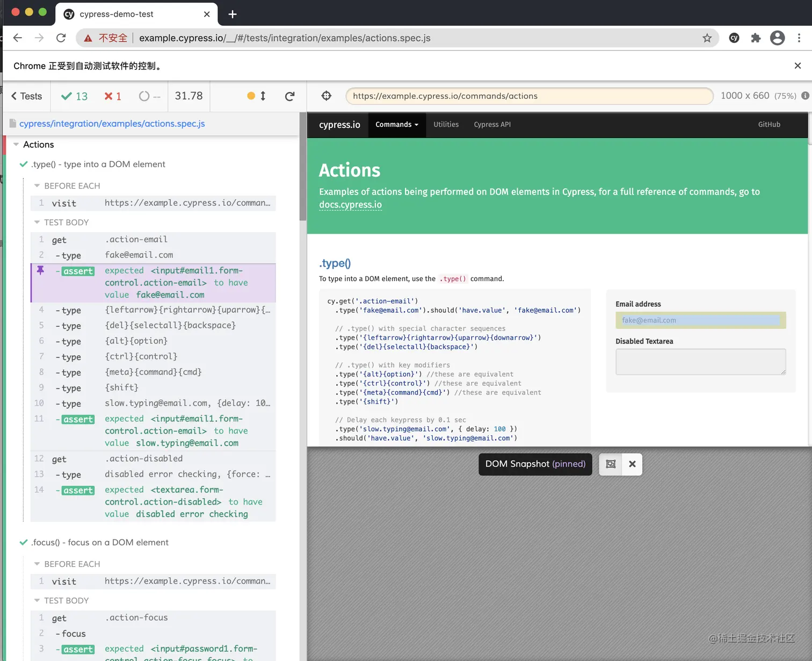Close the cypress-demo-test tab

(x=207, y=14)
